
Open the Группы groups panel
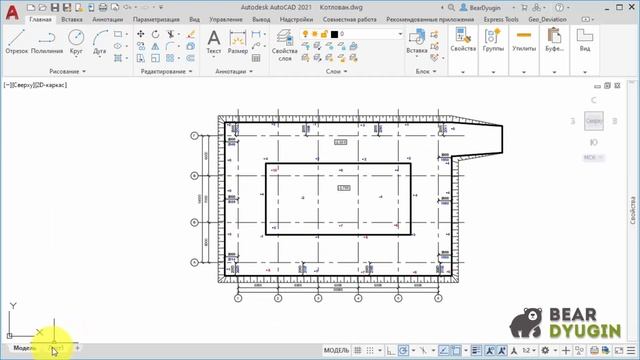493,40
